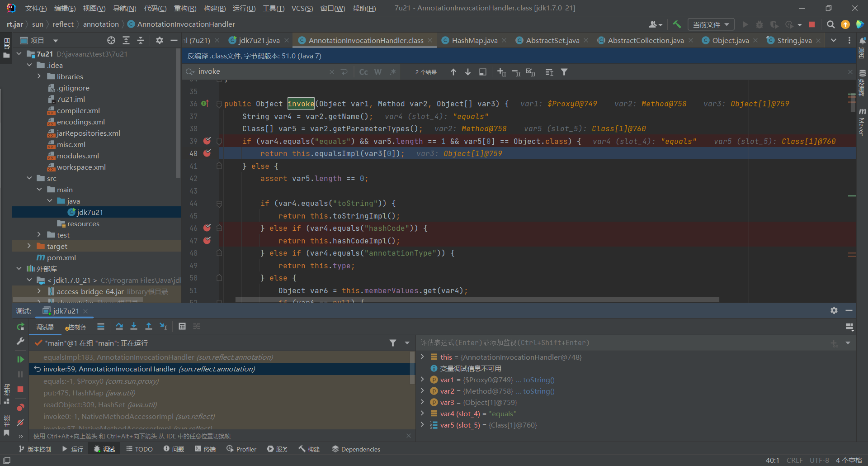Click the project tree vertical scrollbar
The image size is (868, 466).
178,113
